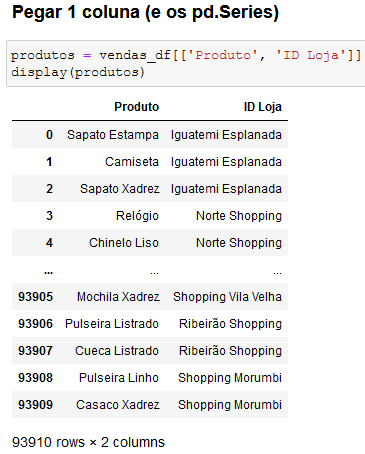The height and width of the screenshot is (454, 365).
Task: Select the Pulseira Linho cell
Action: (x=119, y=378)
